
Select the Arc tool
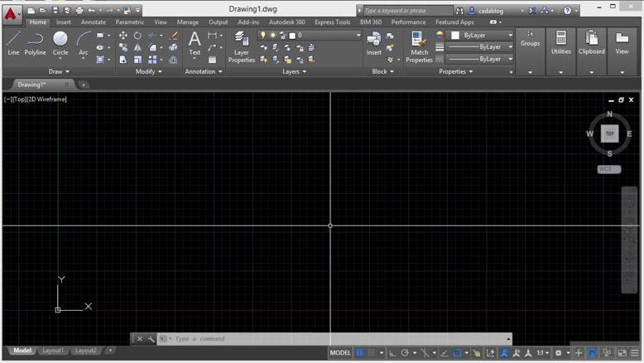84,44
